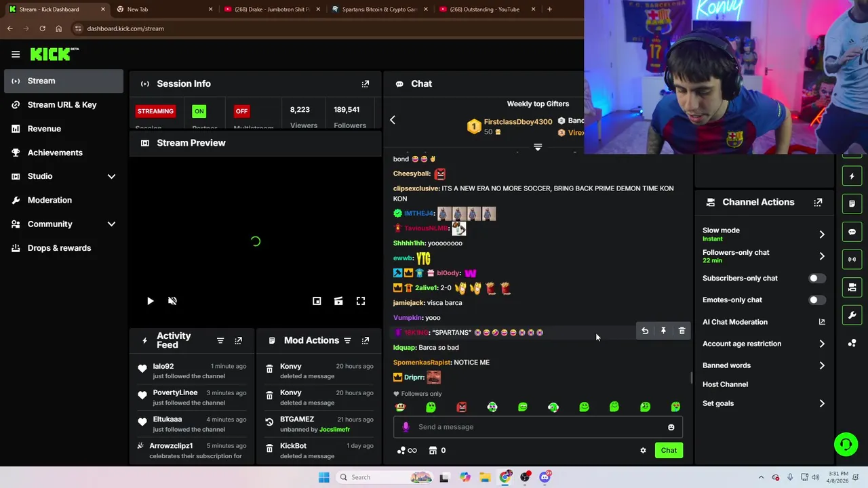
Task: Expand Set goals
Action: pyautogui.click(x=764, y=403)
